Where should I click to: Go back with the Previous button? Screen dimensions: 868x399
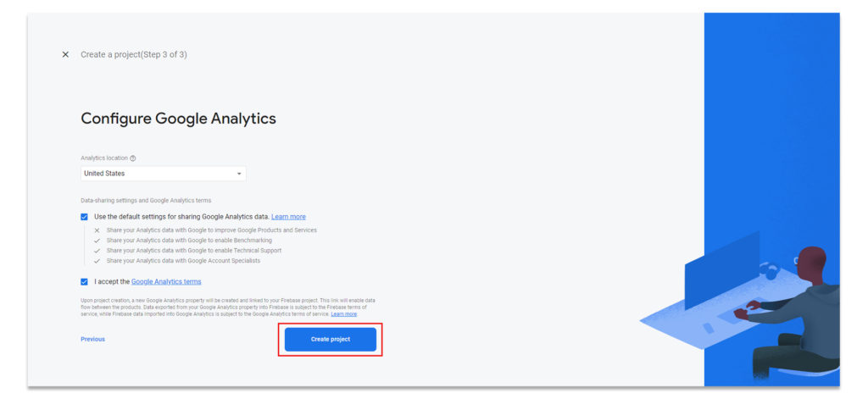pos(92,339)
